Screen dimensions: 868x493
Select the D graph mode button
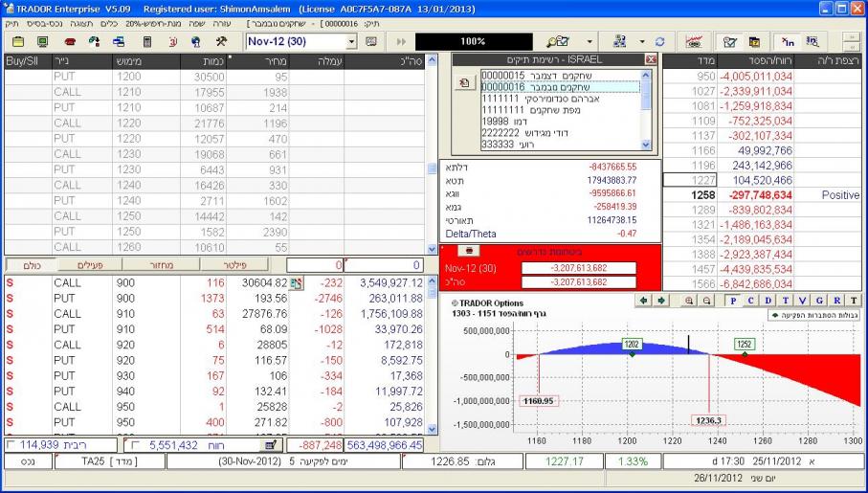[770, 300]
